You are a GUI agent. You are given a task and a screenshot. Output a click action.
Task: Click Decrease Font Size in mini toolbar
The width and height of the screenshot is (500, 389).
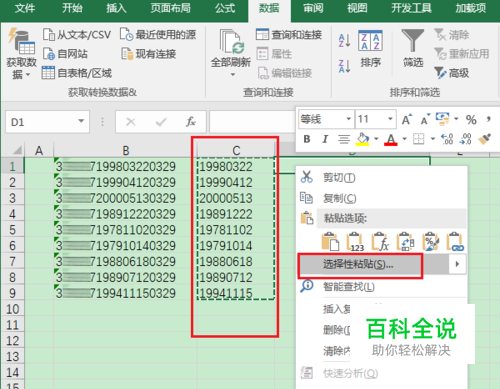tap(425, 119)
